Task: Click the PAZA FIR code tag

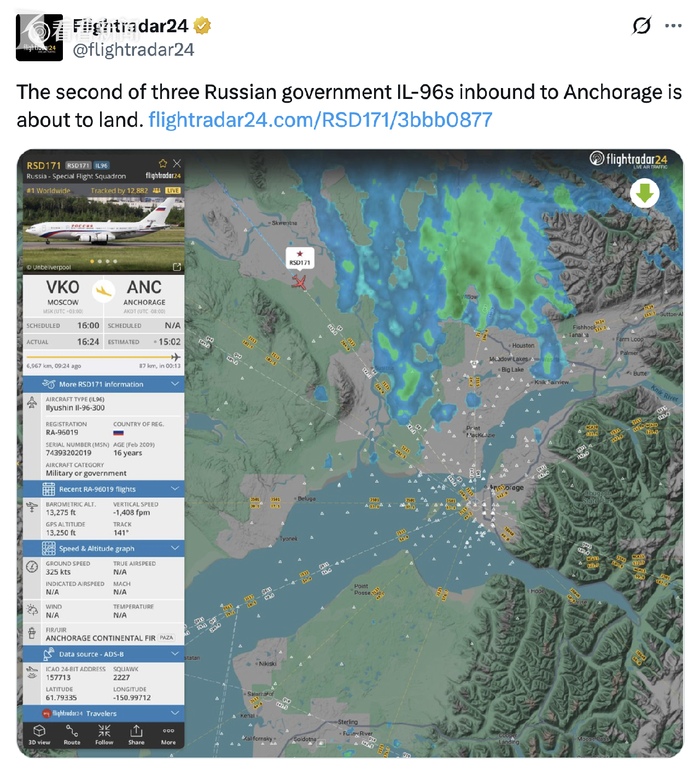Action: tap(166, 638)
